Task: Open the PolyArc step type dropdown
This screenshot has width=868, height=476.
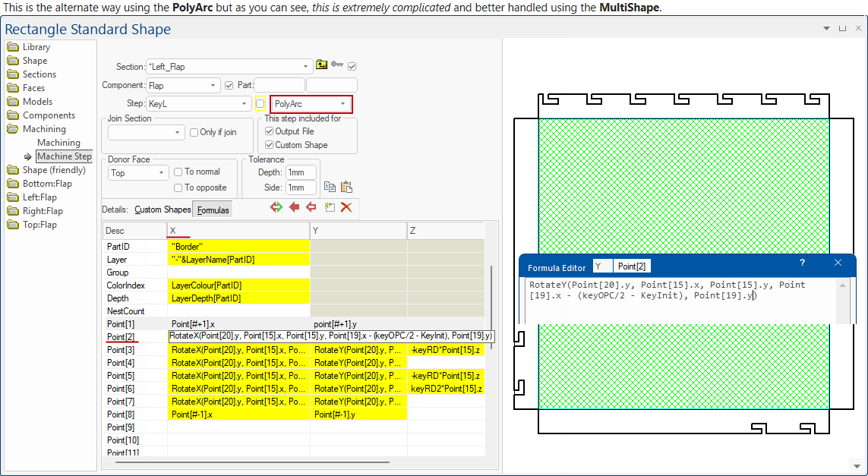Action: (x=311, y=103)
